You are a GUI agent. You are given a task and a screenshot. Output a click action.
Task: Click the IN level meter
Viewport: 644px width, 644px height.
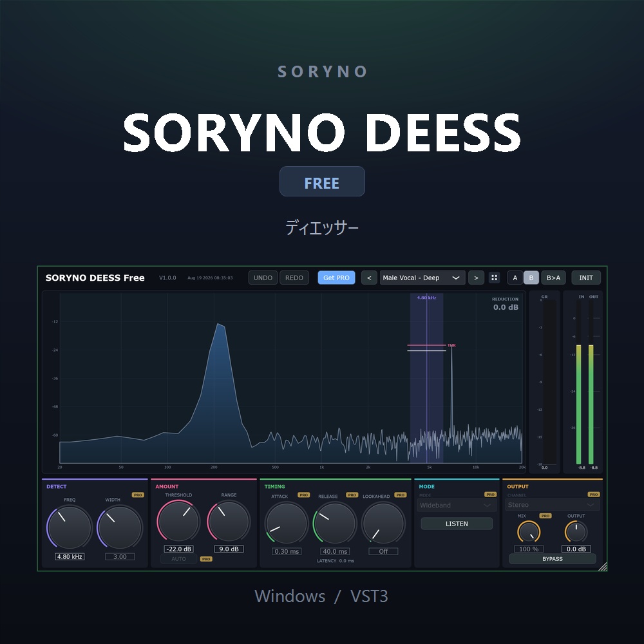pyautogui.click(x=579, y=383)
